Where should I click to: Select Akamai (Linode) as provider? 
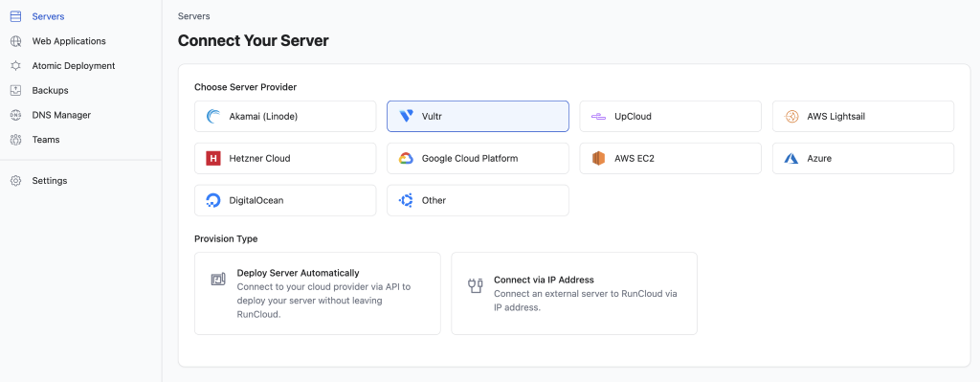[285, 116]
